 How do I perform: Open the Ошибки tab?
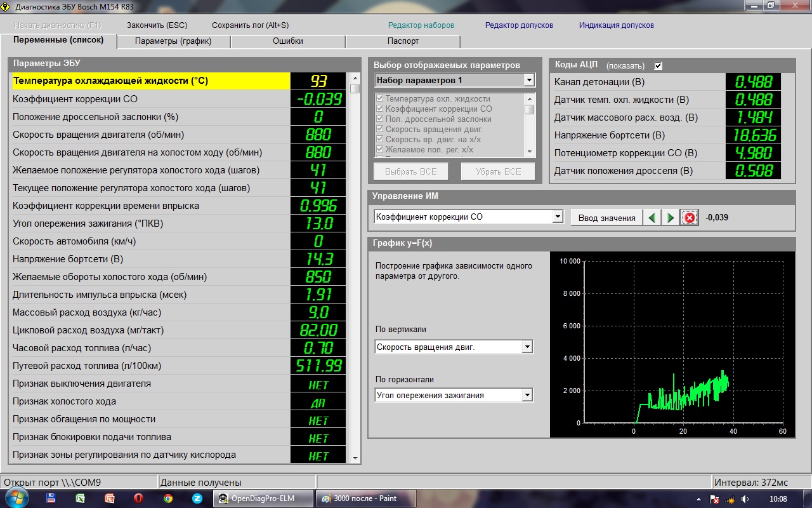click(x=288, y=41)
